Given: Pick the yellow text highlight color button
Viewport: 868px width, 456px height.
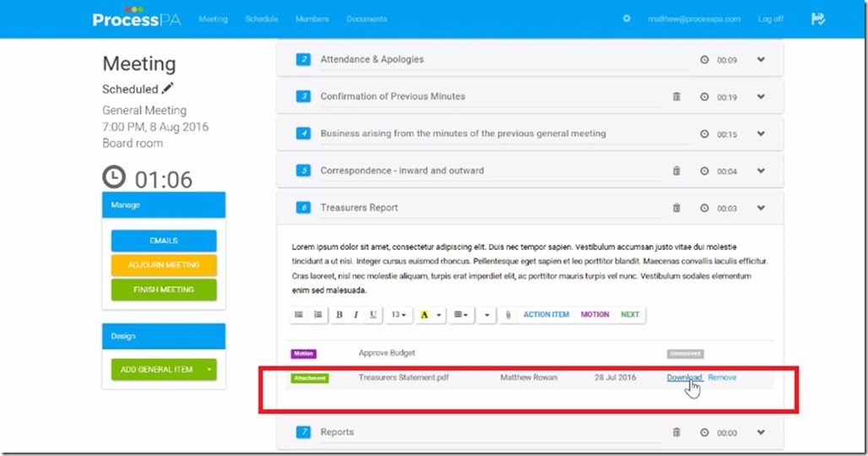Looking at the screenshot, I should 425,315.
